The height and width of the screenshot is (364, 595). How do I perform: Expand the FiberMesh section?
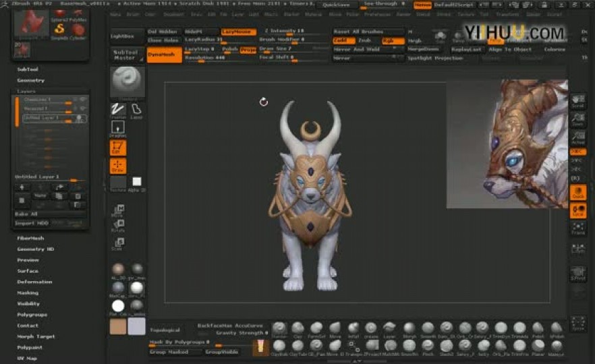pyautogui.click(x=30, y=238)
